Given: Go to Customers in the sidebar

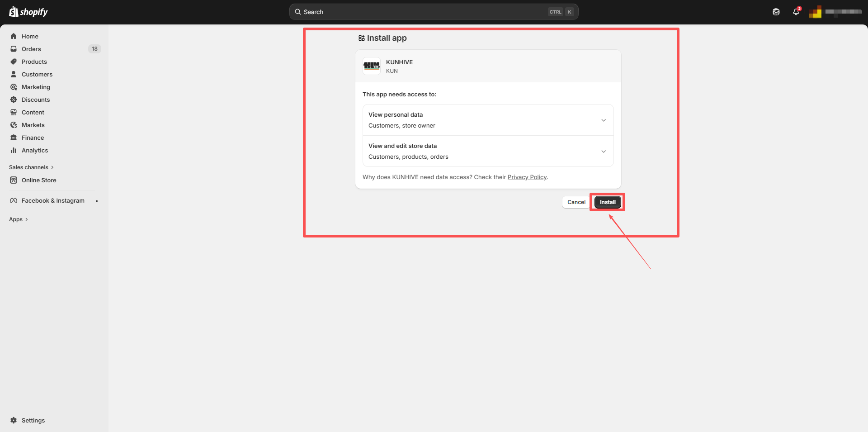Looking at the screenshot, I should [37, 74].
